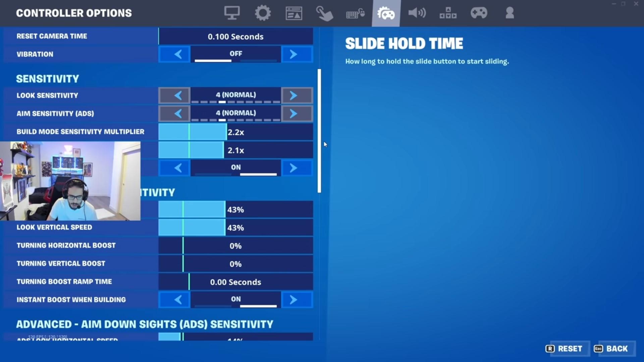Disable vibration using left arrow toggle
644x362 pixels.
tap(178, 54)
